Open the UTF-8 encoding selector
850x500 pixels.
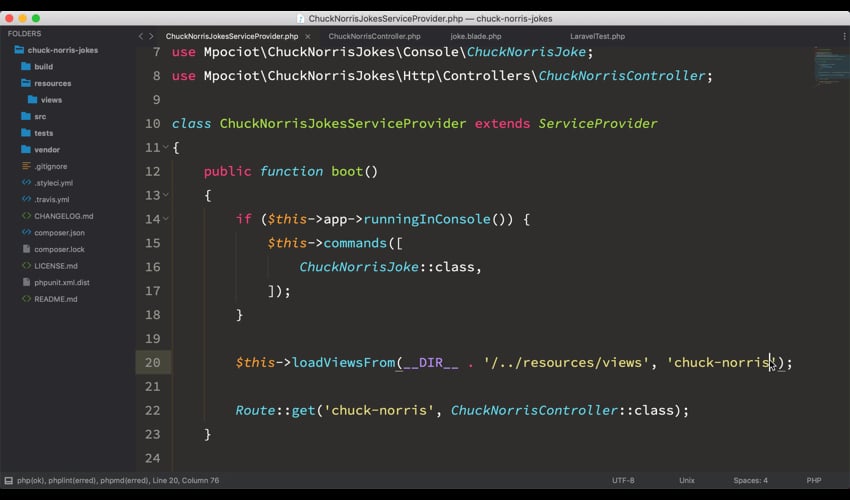point(623,480)
